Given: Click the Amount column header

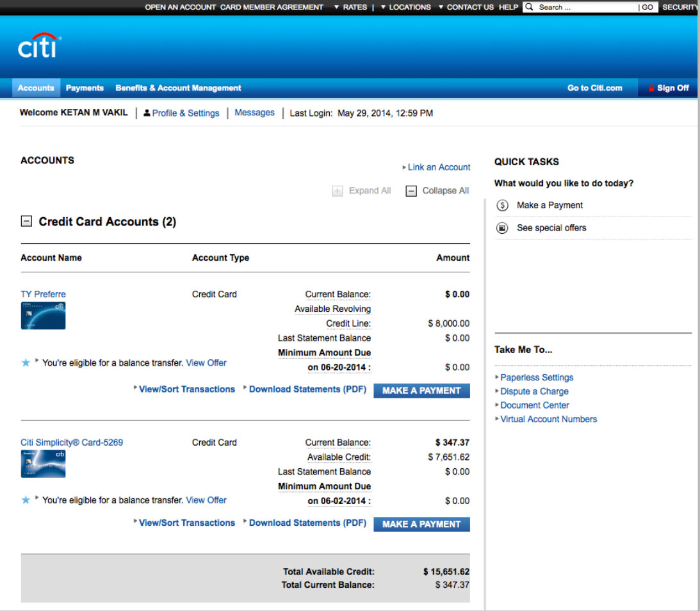Looking at the screenshot, I should pos(453,257).
